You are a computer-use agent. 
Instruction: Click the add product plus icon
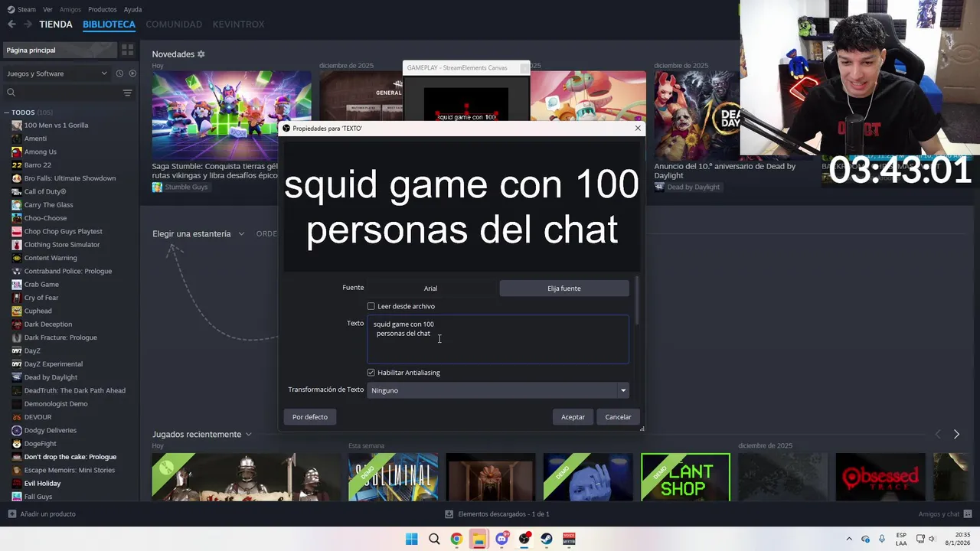[11, 514]
